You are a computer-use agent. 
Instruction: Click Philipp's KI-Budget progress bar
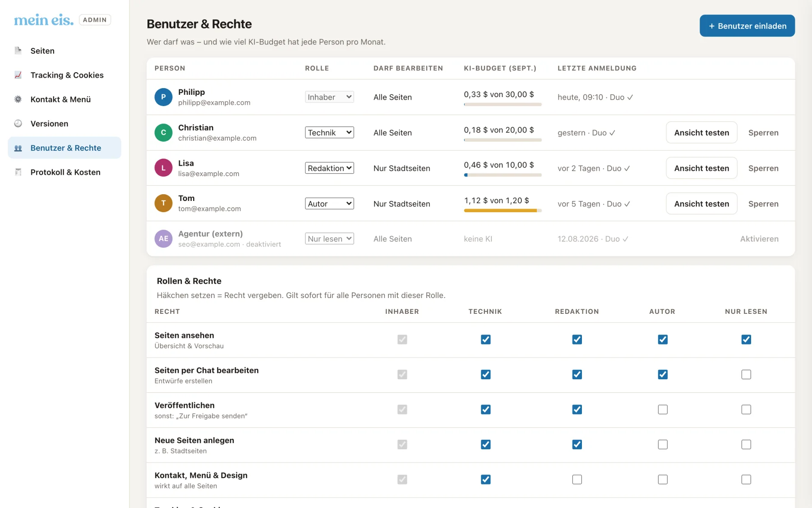pyautogui.click(x=503, y=104)
